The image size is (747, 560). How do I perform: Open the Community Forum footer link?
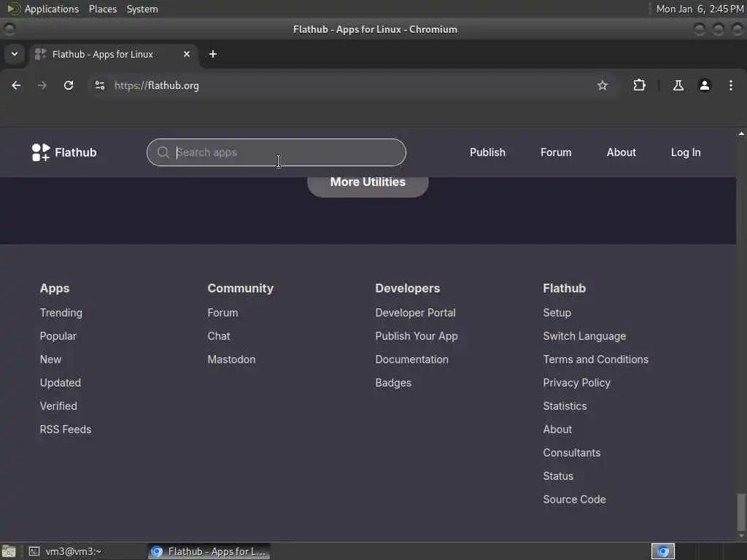coord(222,313)
